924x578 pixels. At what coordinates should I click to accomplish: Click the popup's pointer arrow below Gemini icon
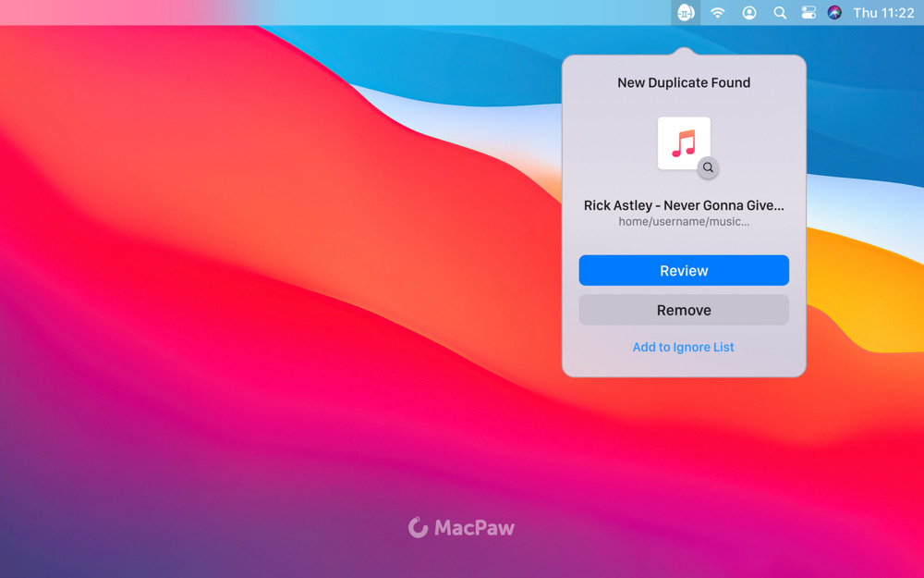point(684,52)
